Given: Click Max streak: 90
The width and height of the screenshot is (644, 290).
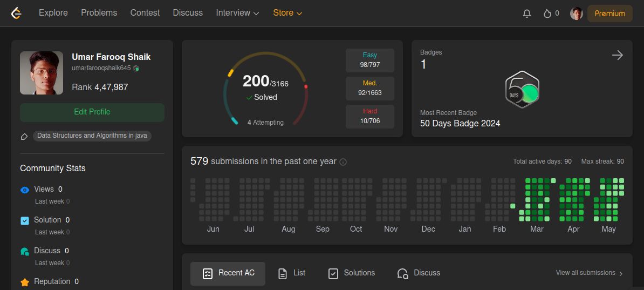Looking at the screenshot, I should click(x=602, y=161).
